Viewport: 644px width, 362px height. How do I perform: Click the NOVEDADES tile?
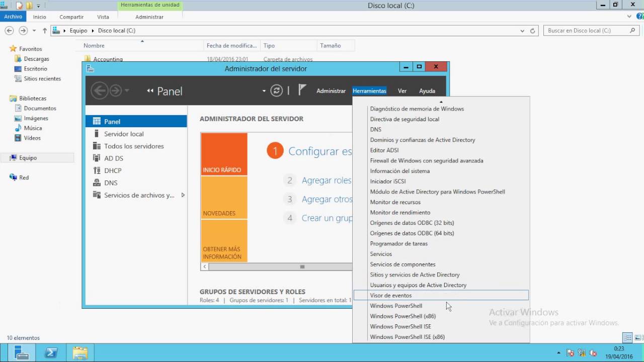tap(224, 198)
